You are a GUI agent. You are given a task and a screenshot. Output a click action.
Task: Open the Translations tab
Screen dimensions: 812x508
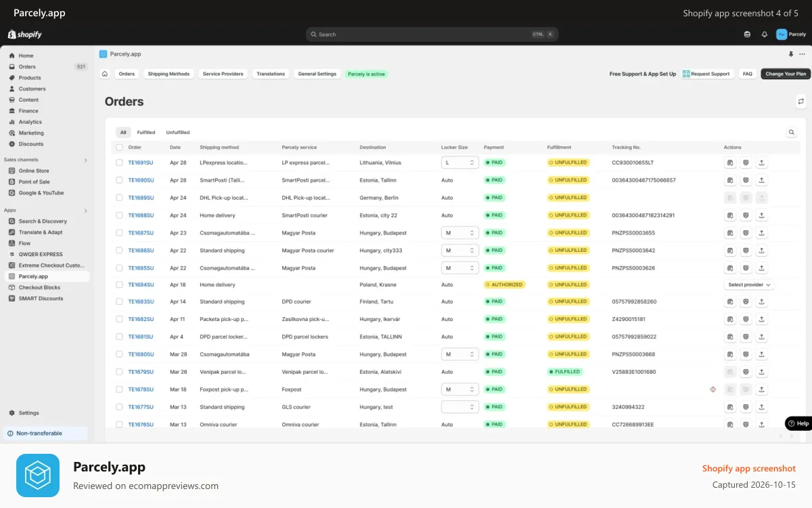(x=271, y=74)
